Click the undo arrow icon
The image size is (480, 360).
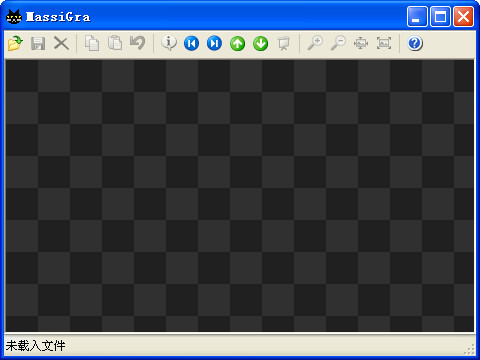[138, 43]
